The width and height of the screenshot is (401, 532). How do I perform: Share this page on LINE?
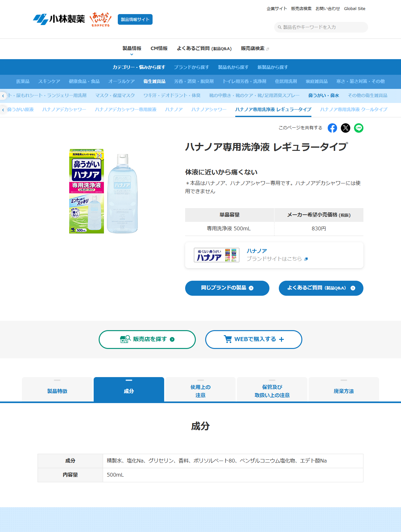click(359, 128)
